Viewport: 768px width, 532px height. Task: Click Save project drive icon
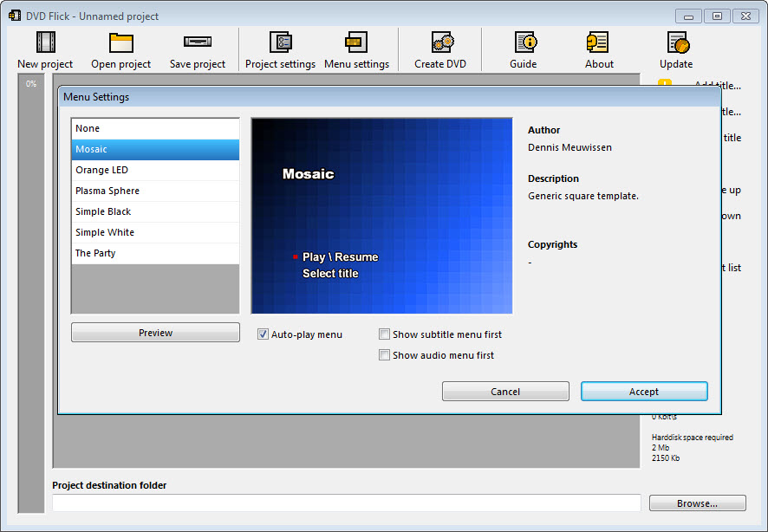click(x=198, y=42)
